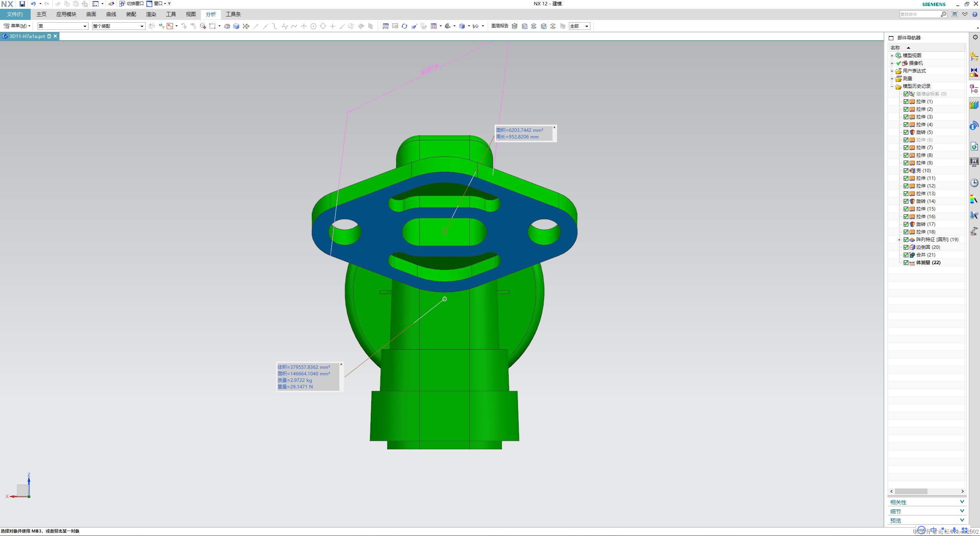The image size is (980, 536).
Task: Expand the 阵列特征 [圆形] (19) node
Action: 899,240
